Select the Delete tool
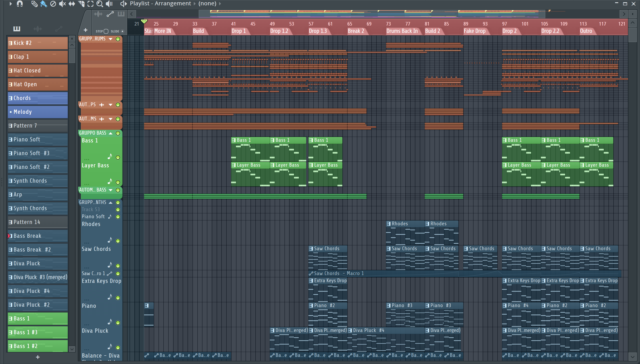The image size is (640, 364). click(x=53, y=4)
